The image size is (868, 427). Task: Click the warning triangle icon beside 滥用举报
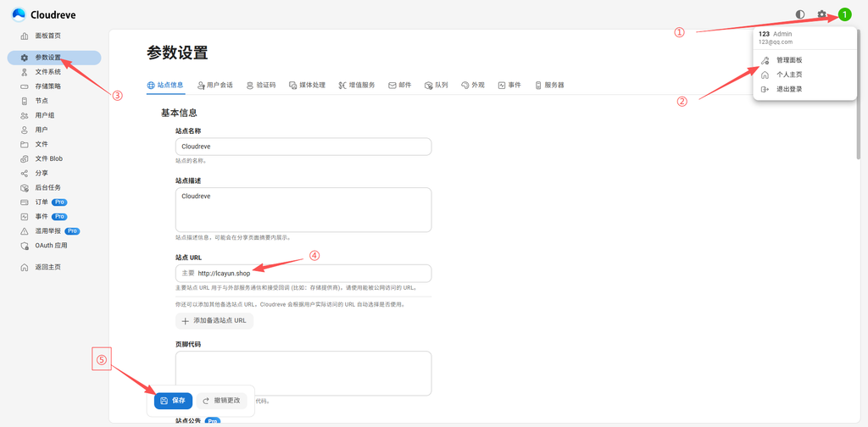(x=24, y=230)
